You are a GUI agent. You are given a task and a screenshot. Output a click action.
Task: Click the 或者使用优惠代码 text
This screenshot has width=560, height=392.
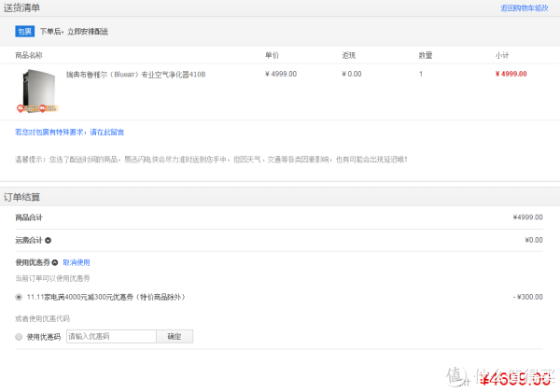[x=42, y=318]
